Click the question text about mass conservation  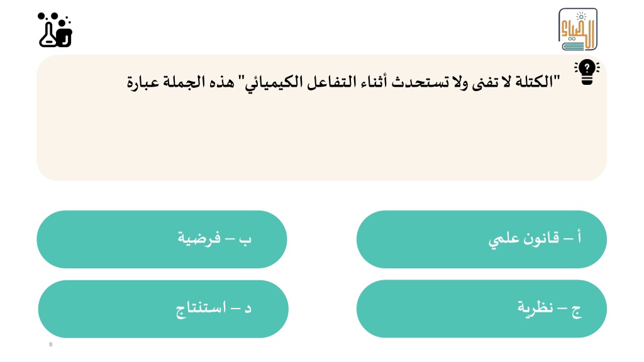coord(343,82)
